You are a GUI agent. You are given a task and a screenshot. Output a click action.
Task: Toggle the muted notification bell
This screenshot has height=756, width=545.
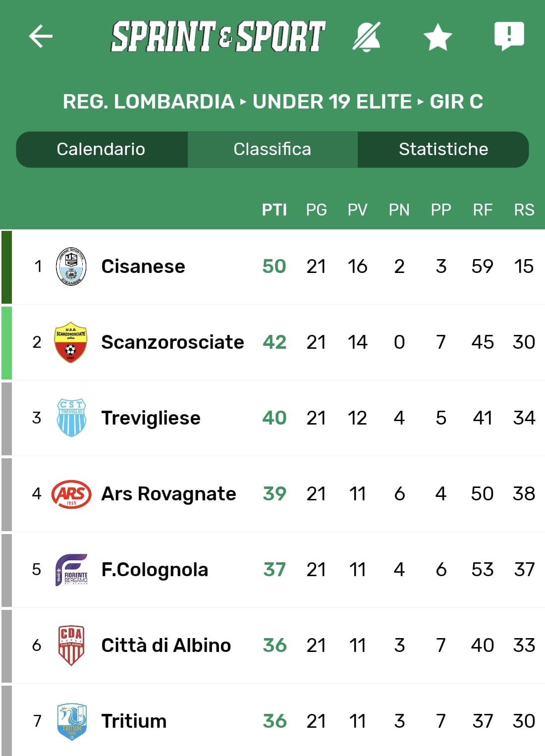click(367, 36)
